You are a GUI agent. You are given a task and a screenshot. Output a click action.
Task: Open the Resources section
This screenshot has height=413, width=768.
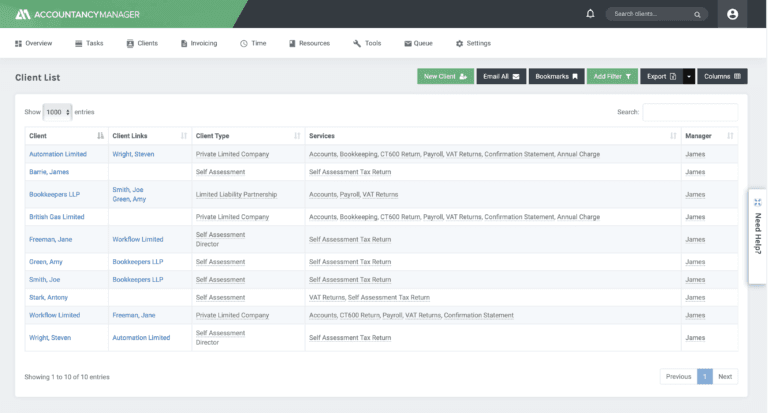(310, 43)
